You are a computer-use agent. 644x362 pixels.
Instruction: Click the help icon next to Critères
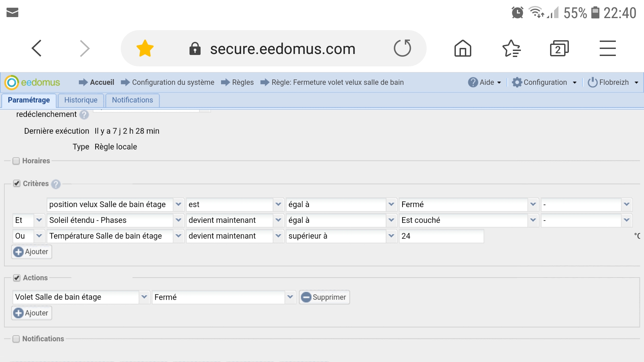click(56, 184)
